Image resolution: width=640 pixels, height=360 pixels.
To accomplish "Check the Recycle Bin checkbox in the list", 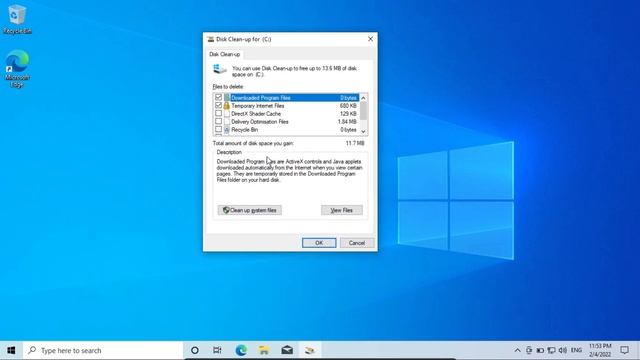I will [x=218, y=129].
